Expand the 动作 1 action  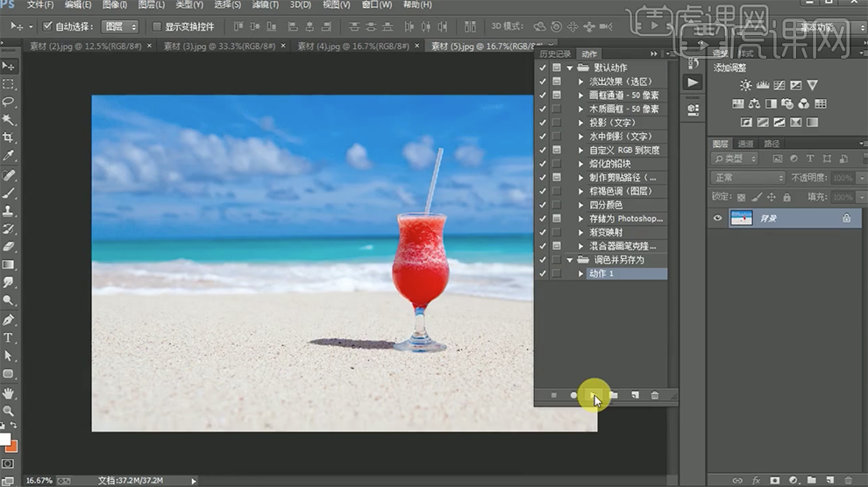[x=581, y=274]
